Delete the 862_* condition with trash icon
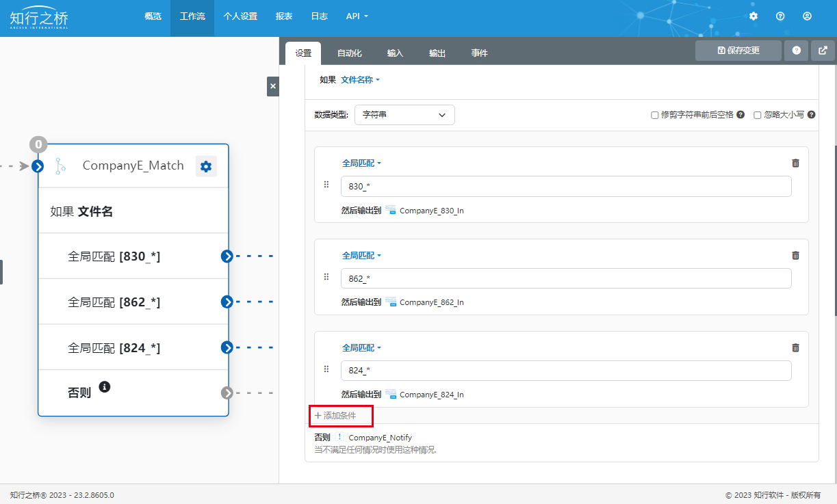The height and width of the screenshot is (504, 837). coord(795,255)
